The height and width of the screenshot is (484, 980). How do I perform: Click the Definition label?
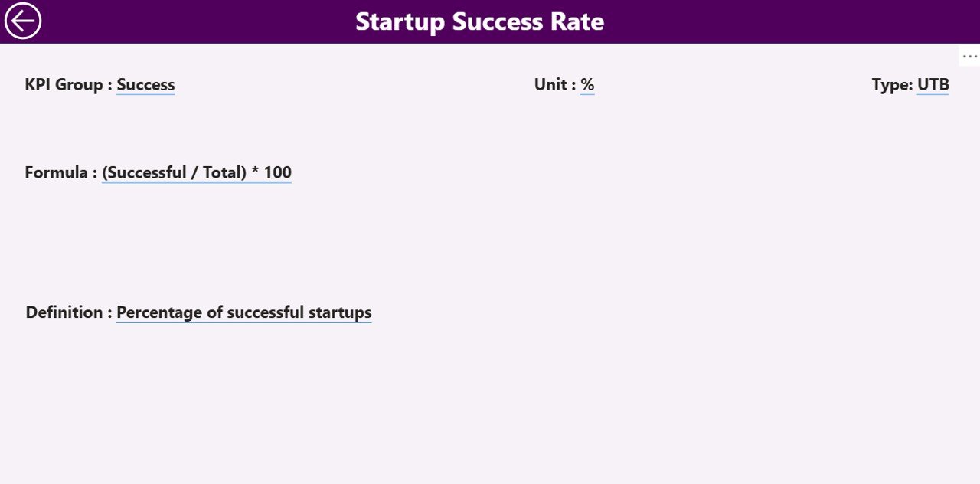click(64, 312)
